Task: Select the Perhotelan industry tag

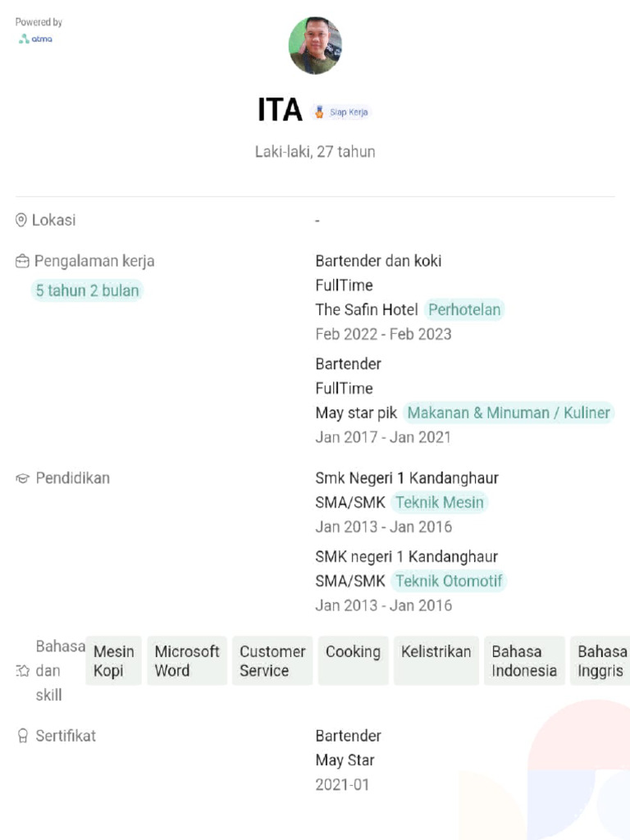Action: (464, 310)
